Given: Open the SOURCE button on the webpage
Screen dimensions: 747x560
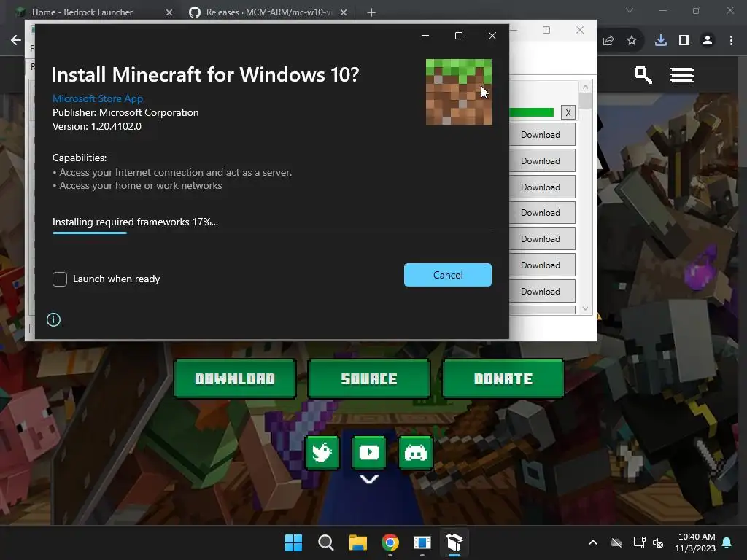Looking at the screenshot, I should click(x=368, y=378).
